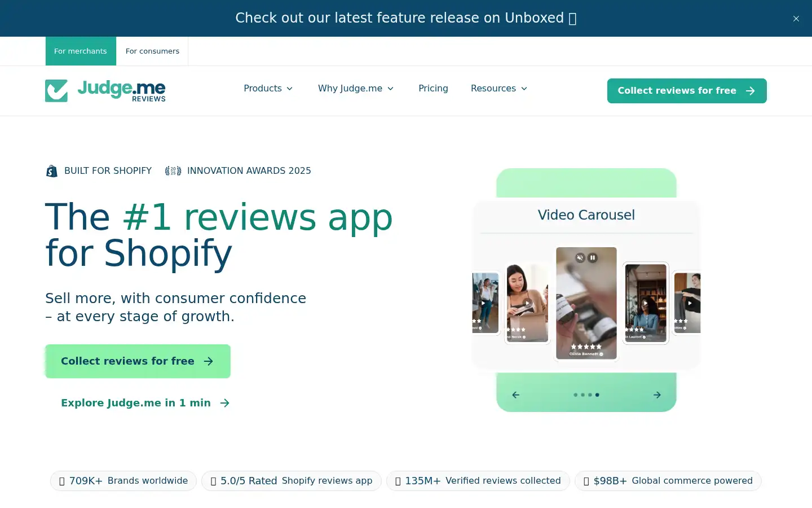The height and width of the screenshot is (508, 812).
Task: Play the Novak review video
Action: 527,303
